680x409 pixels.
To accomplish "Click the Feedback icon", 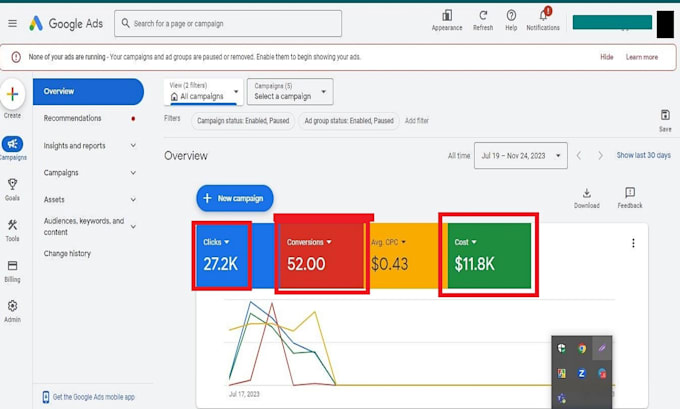I will click(x=630, y=192).
